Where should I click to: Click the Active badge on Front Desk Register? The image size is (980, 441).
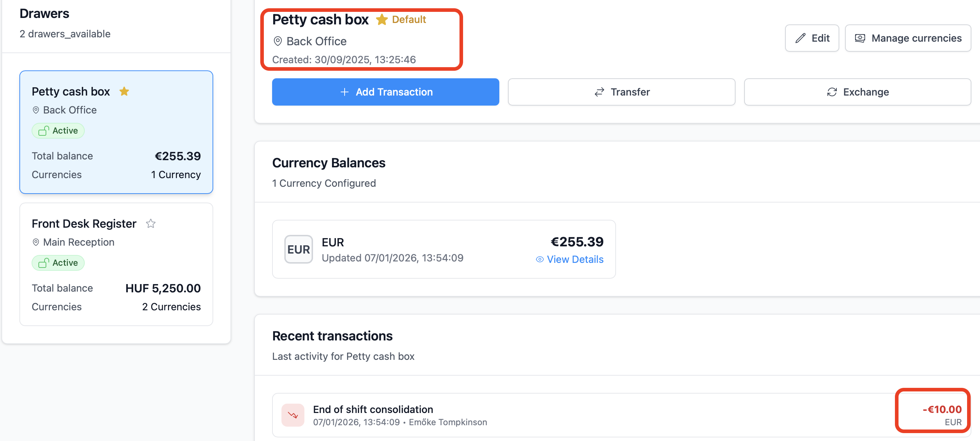(58, 263)
